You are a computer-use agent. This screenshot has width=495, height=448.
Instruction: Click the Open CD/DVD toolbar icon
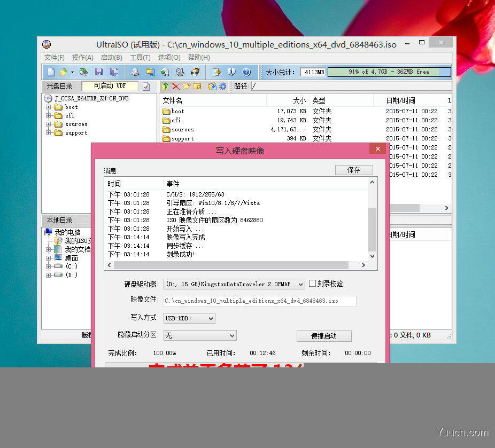83,72
